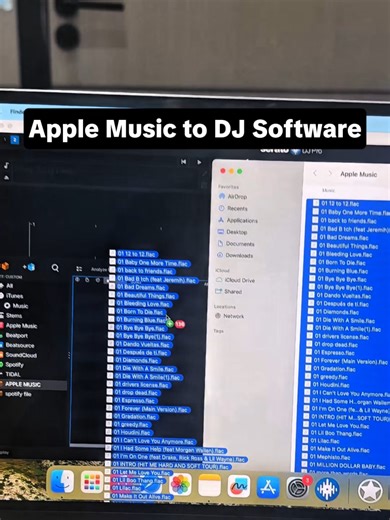Open Freeform from the Dock
Screen dimensions: 390x520
239,486
